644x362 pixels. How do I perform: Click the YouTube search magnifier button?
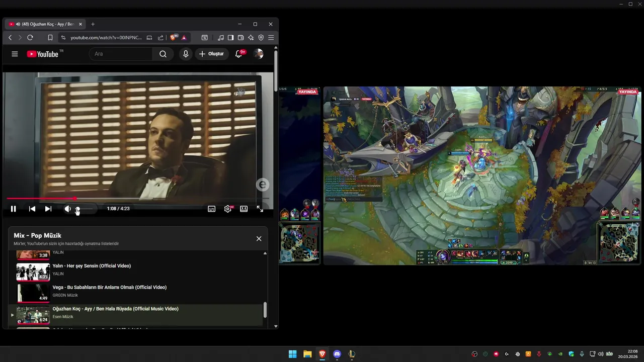click(x=163, y=54)
